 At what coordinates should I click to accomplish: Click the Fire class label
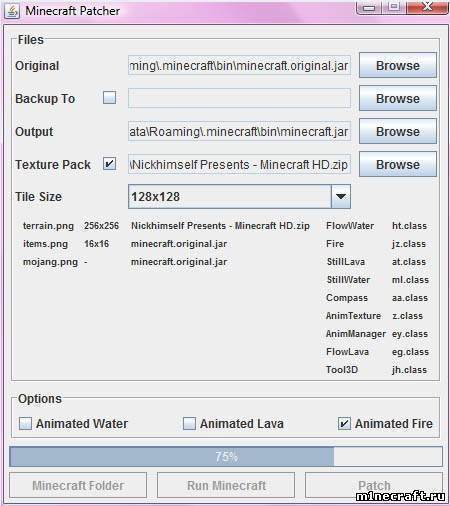(x=335, y=244)
